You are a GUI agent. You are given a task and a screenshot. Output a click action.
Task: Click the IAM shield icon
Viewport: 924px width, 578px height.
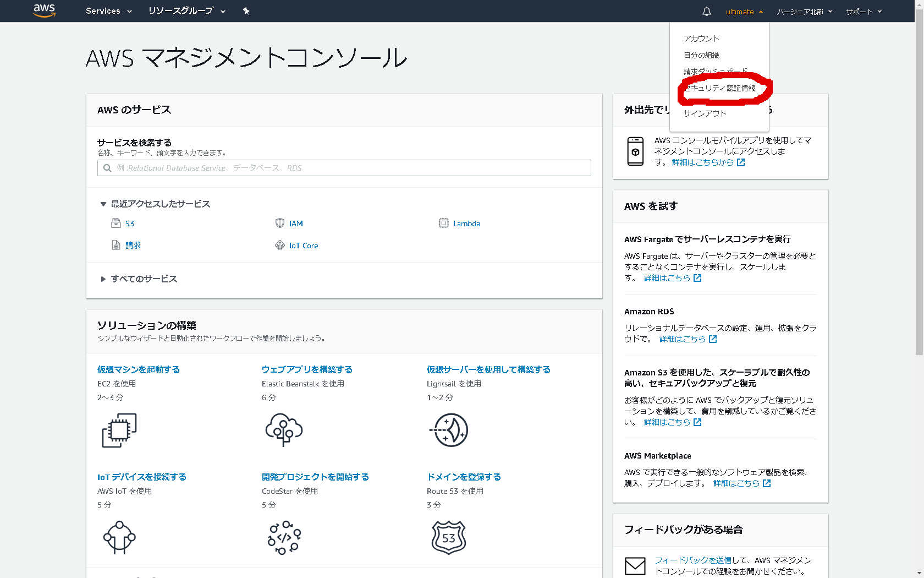280,223
